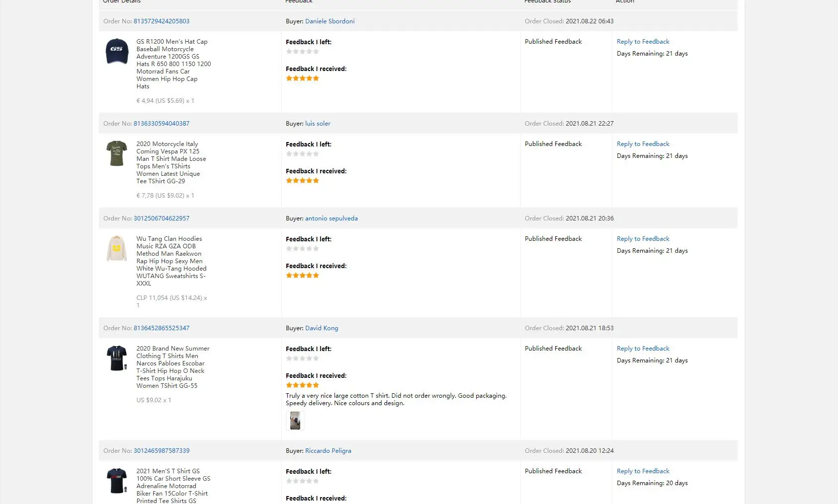Viewport: 838px width, 504px height.
Task: Click the green Vespa T-shirt product image
Action: coord(117,153)
